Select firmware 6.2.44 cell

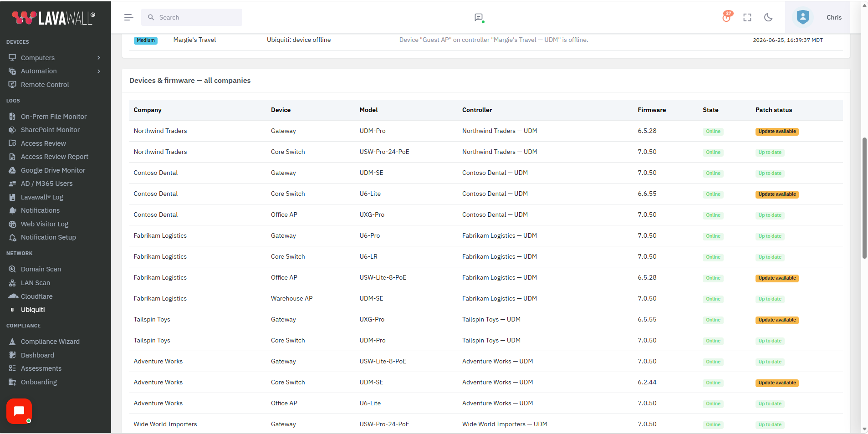647,382
